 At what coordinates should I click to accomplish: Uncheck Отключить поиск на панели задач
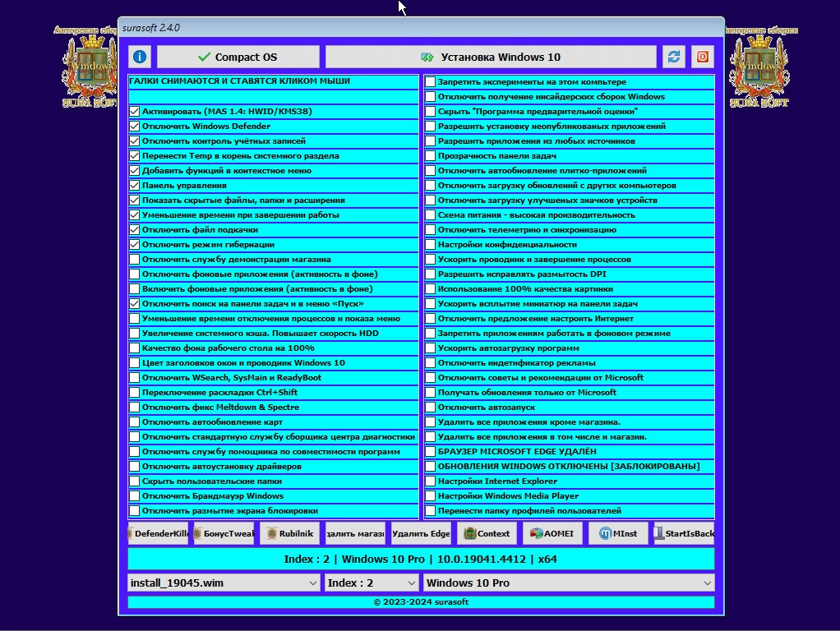(x=135, y=304)
